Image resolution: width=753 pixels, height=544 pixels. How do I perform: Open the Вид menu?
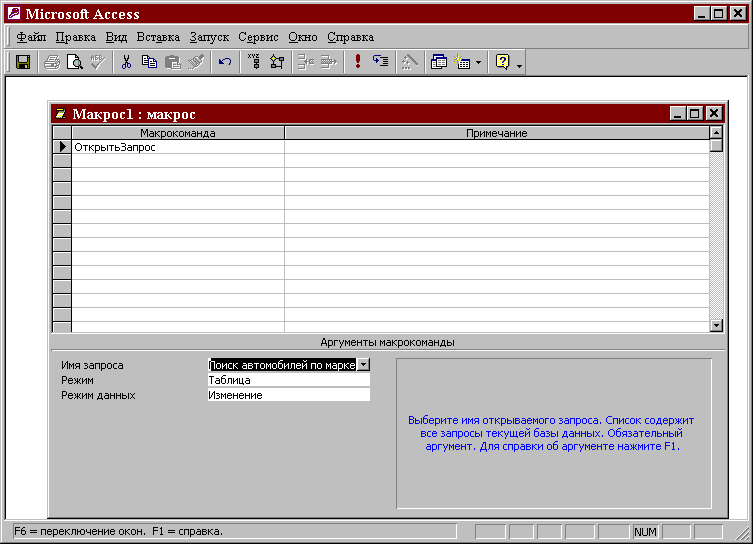[116, 37]
